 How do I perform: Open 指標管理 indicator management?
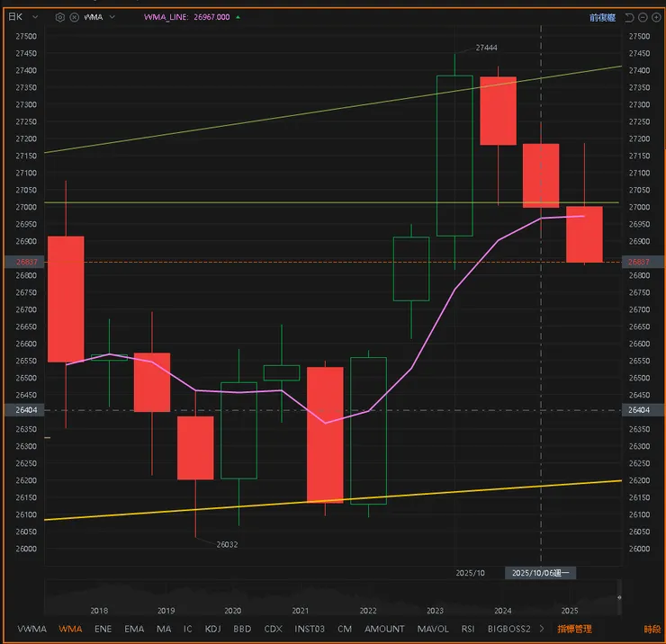click(574, 629)
